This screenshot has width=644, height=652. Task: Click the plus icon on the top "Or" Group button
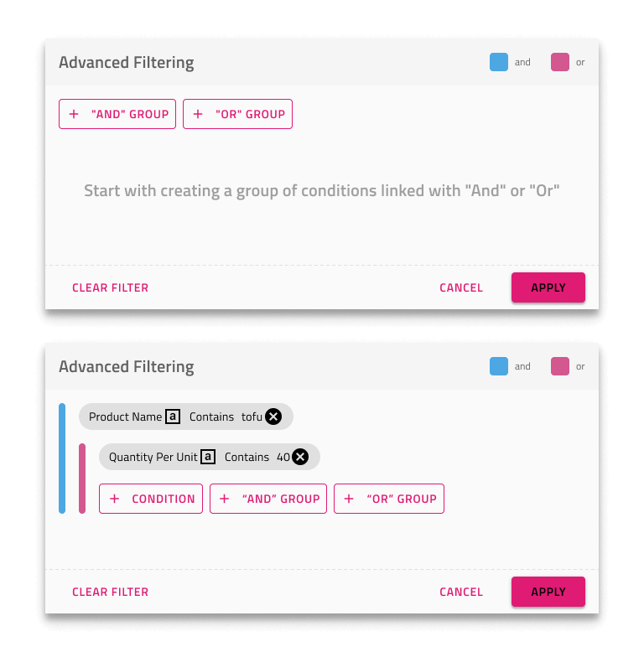(198, 114)
